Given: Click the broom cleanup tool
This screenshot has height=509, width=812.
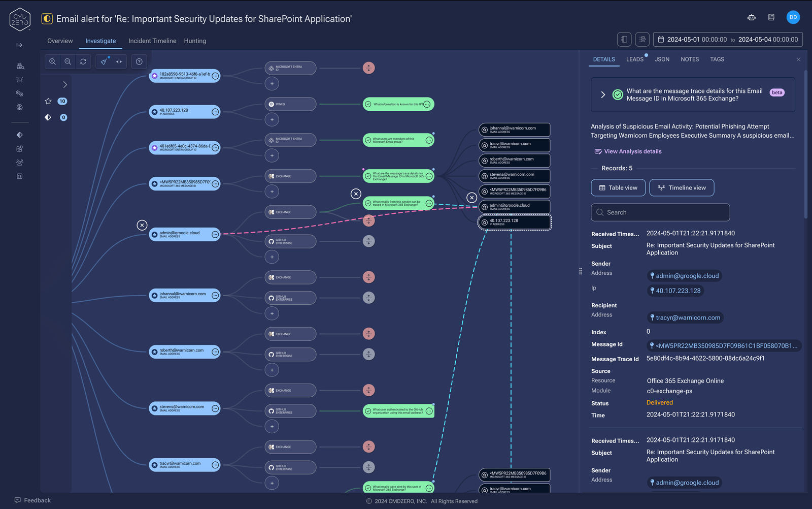Looking at the screenshot, I should [x=104, y=61].
